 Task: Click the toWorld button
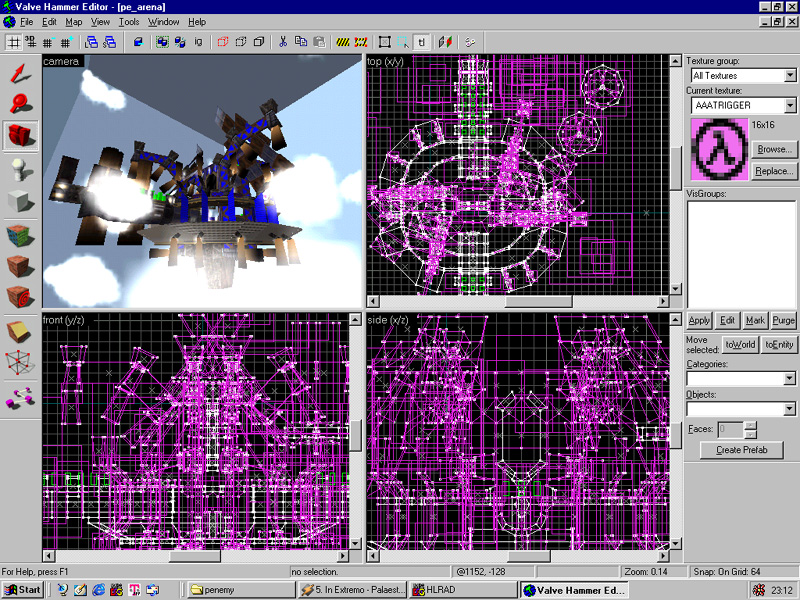point(740,344)
